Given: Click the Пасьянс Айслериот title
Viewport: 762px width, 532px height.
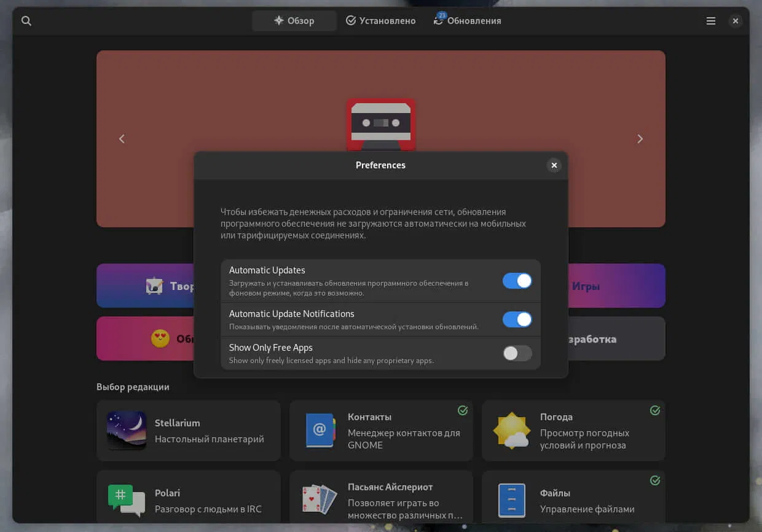Looking at the screenshot, I should (x=390, y=487).
